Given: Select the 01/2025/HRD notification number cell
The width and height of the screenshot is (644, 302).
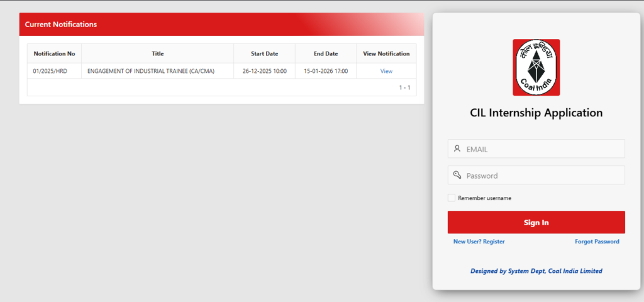Looking at the screenshot, I should (50, 71).
